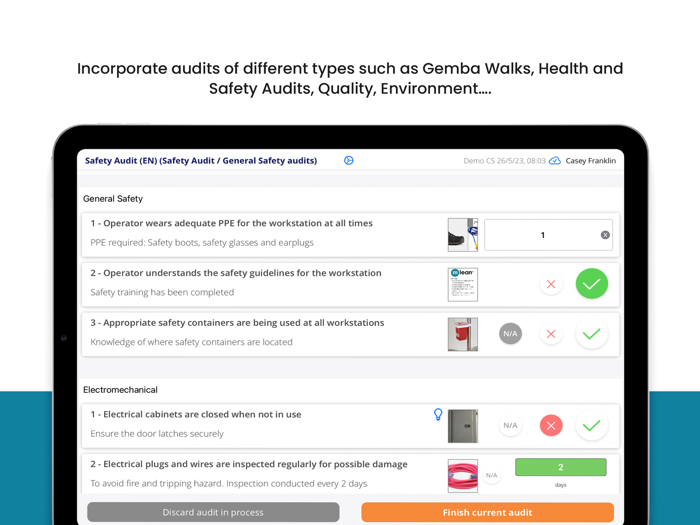Mark electrical cabinets question as passed

592,425
